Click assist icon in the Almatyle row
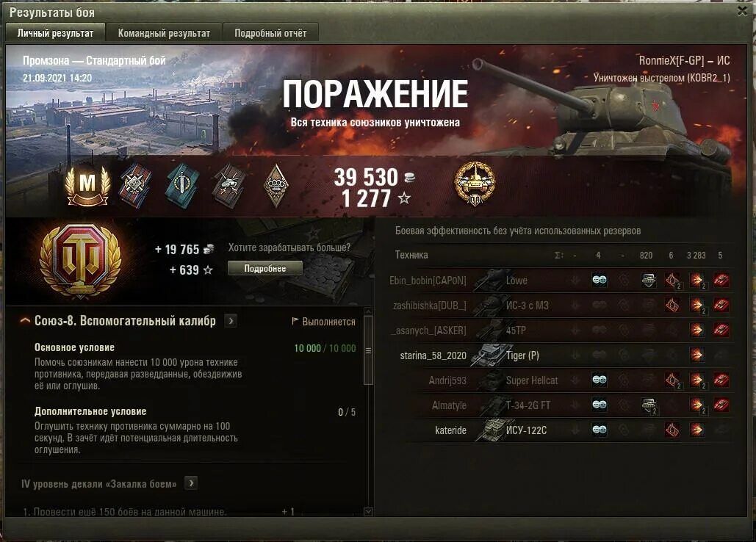756x542 pixels. click(x=649, y=405)
